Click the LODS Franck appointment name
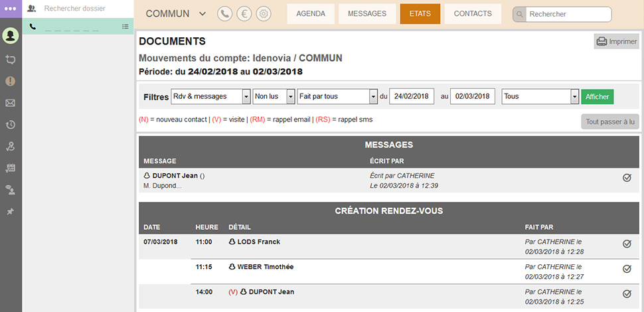The width and height of the screenshot is (644, 312). [x=259, y=242]
